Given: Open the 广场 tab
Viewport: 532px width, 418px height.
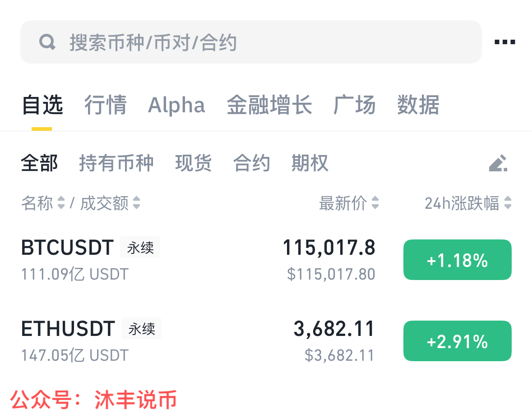Looking at the screenshot, I should [x=354, y=105].
